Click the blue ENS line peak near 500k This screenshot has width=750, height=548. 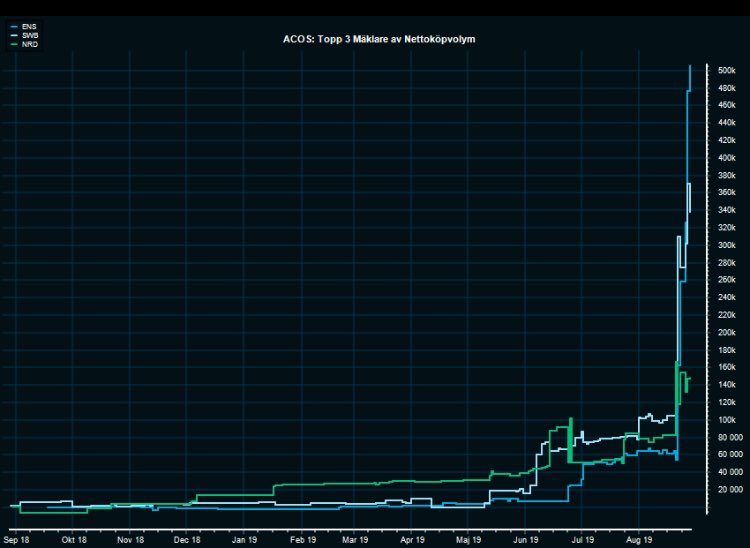[x=690, y=67]
